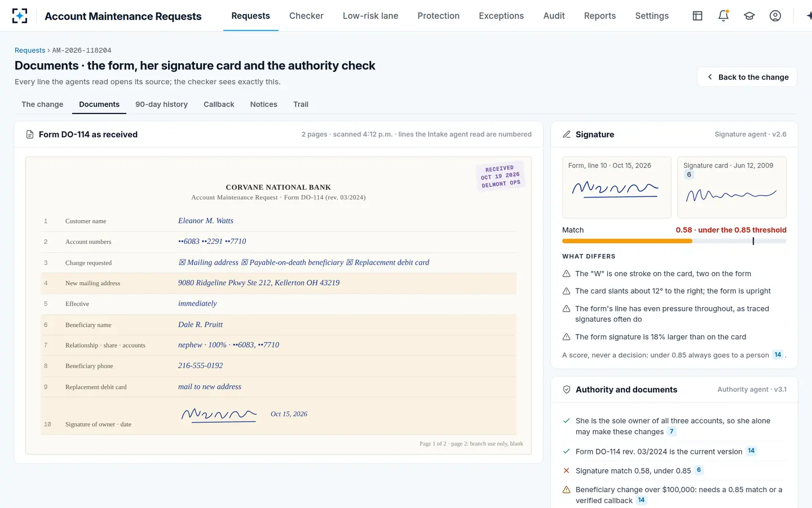Click the Back to the change button

pos(747,77)
